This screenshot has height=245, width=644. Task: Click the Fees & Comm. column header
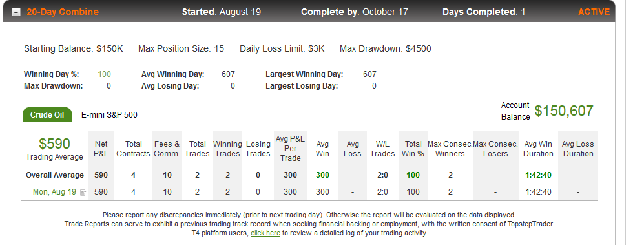point(167,149)
